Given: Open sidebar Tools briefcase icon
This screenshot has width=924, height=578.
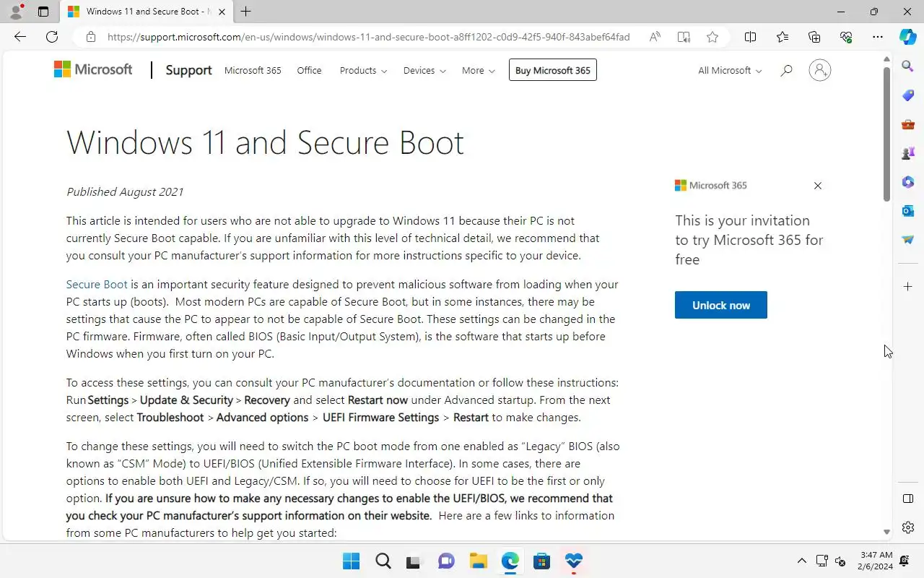Looking at the screenshot, I should click(908, 124).
